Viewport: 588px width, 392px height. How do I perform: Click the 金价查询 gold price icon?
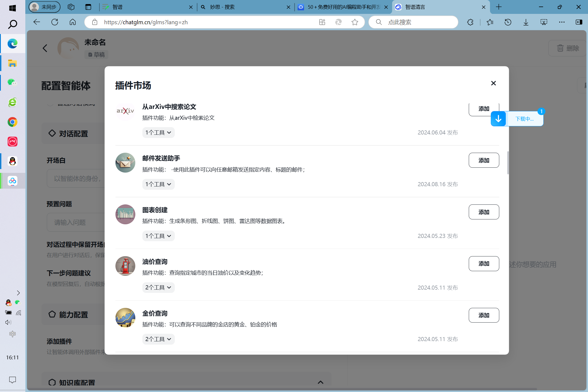pyautogui.click(x=125, y=318)
